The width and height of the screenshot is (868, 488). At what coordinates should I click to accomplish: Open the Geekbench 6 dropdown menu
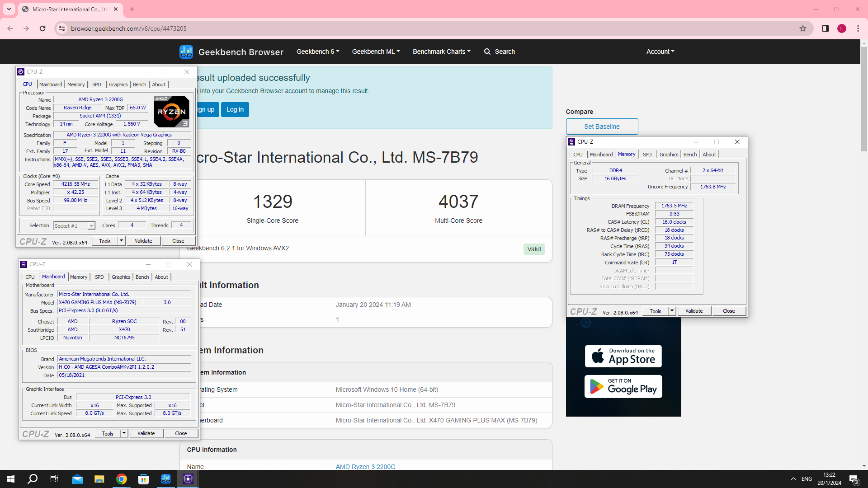click(x=318, y=52)
